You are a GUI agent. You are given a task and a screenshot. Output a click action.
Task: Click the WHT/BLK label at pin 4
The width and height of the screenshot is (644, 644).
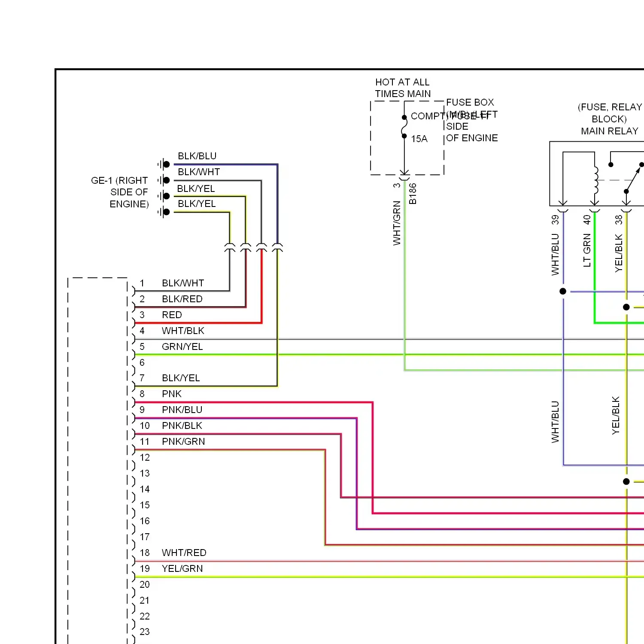tap(183, 331)
